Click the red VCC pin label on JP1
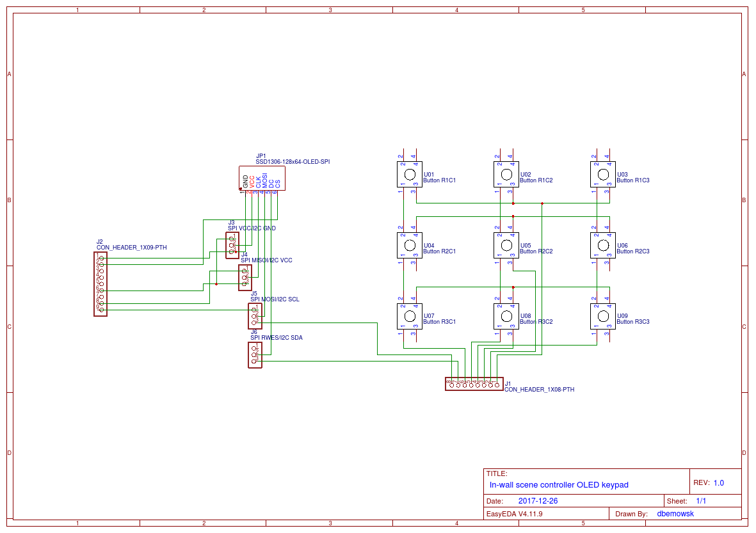 coord(251,181)
